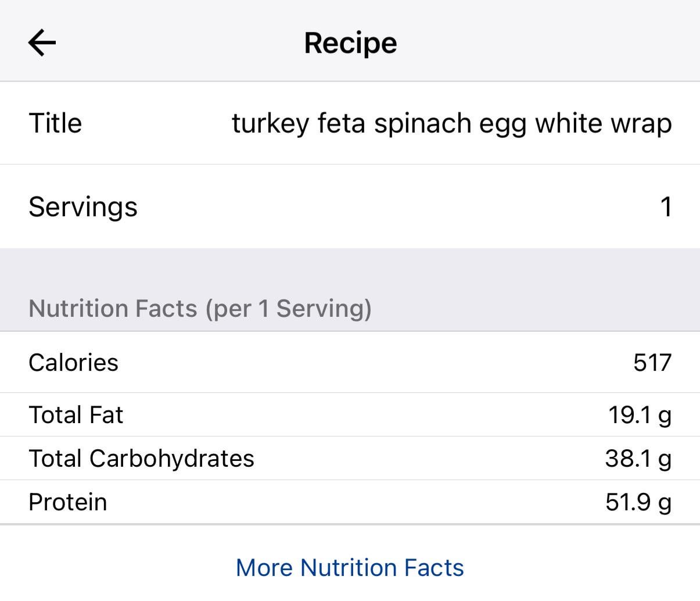Tap the Total Fat label

pyautogui.click(x=76, y=415)
